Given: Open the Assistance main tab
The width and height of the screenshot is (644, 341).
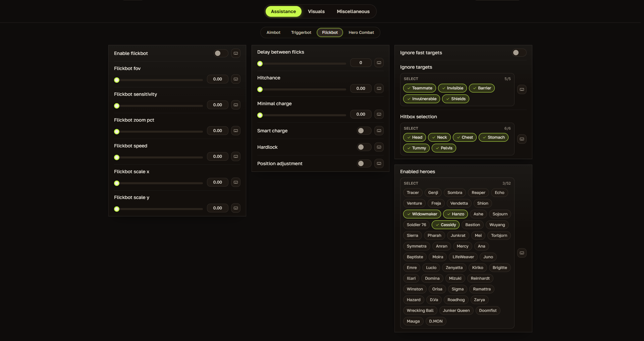Looking at the screenshot, I should click(283, 11).
